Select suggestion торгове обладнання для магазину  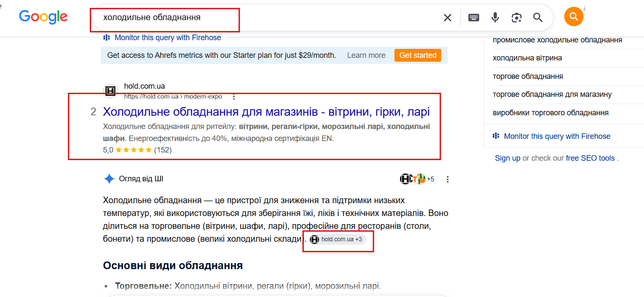(x=552, y=94)
